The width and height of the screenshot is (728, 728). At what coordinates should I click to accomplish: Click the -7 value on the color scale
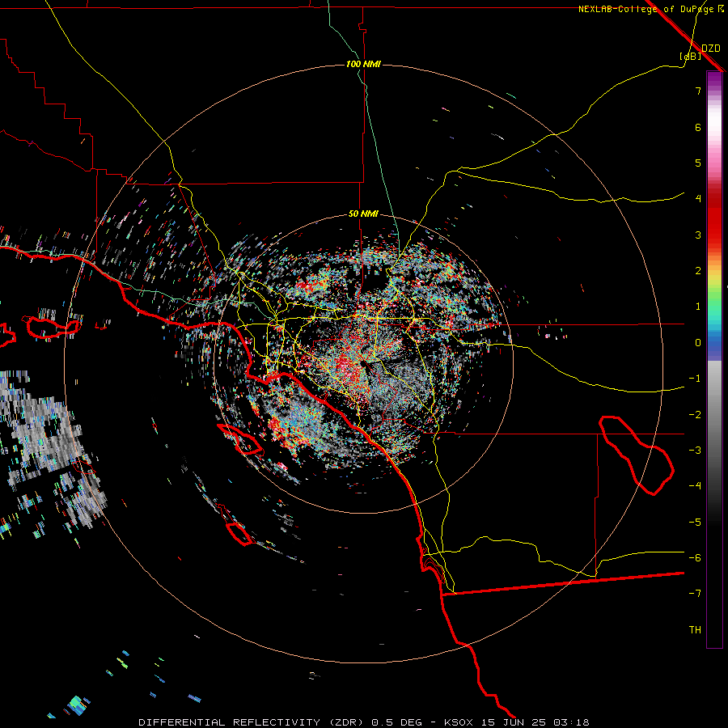[x=695, y=594]
